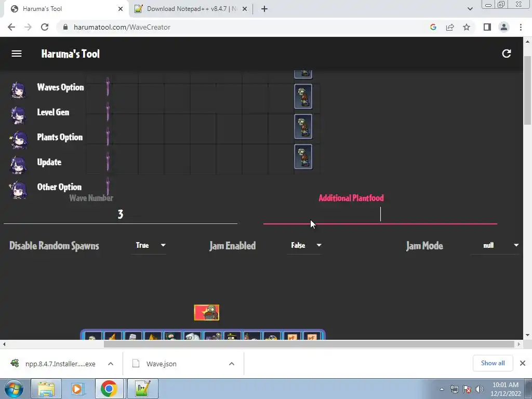Open Chrome's three-dot menu
This screenshot has width=532, height=399.
(521, 27)
